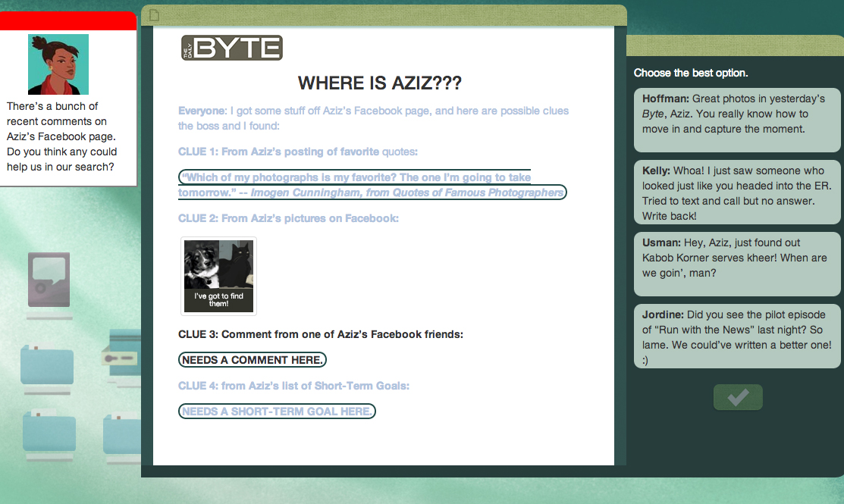Viewport: 844px width, 504px height.
Task: Choose Usman's Kabob Korner comment
Action: 737,264
